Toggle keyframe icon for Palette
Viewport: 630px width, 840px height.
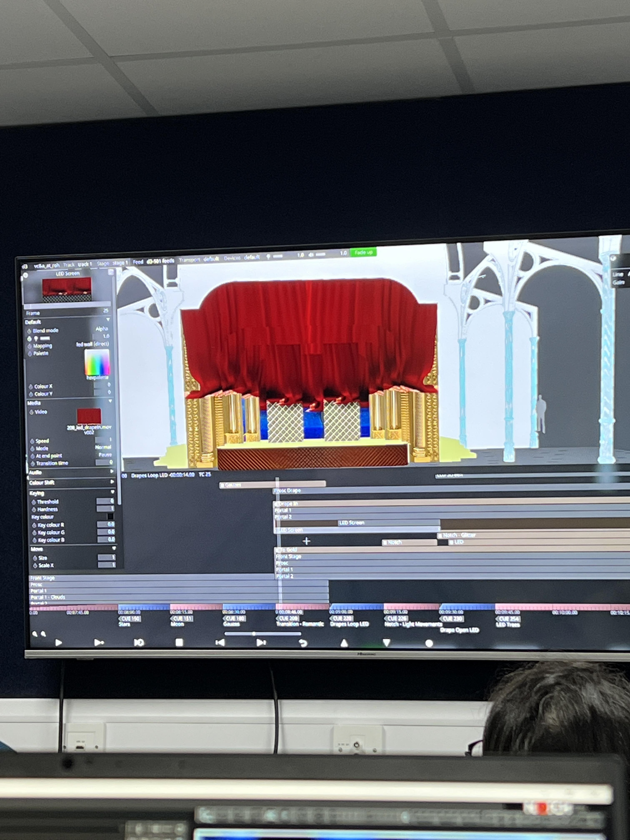(x=30, y=354)
